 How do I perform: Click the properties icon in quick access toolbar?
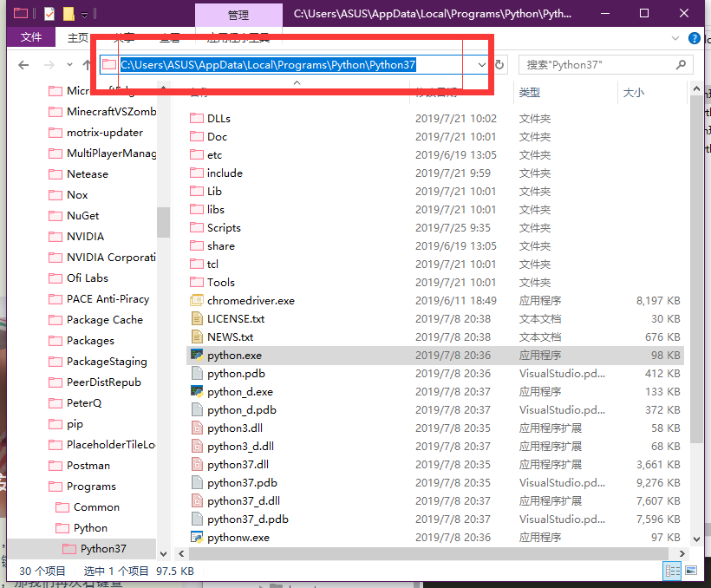tap(49, 14)
